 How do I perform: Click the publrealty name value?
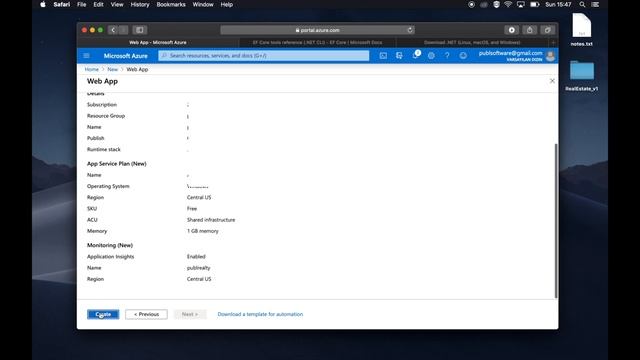click(198, 268)
